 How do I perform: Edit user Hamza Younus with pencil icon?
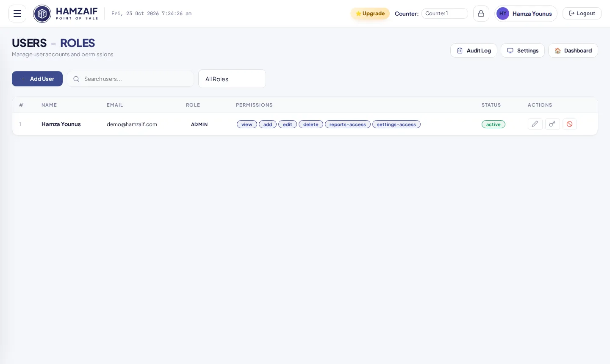(x=535, y=124)
